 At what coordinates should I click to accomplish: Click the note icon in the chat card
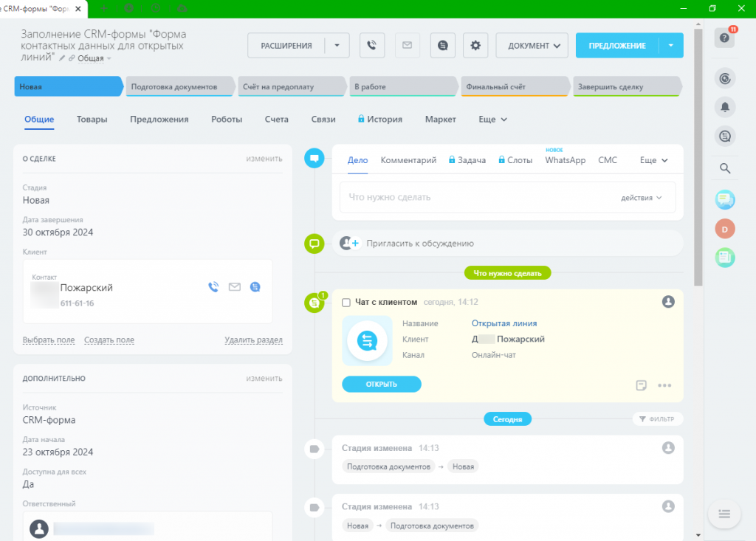(641, 385)
